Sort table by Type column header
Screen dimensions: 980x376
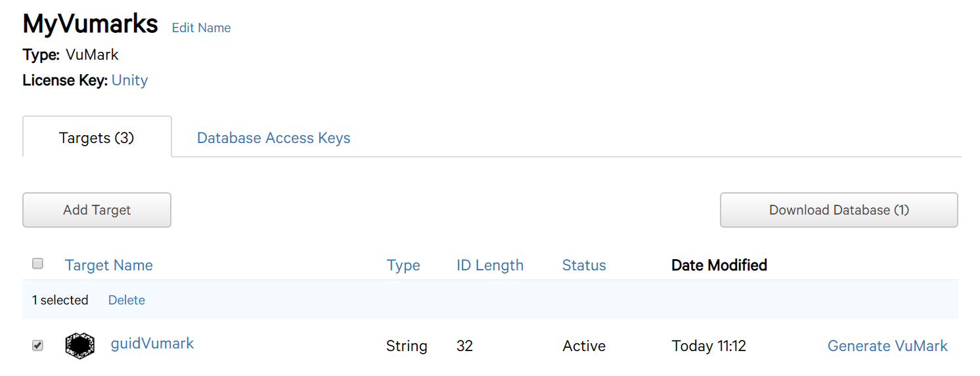coord(403,265)
